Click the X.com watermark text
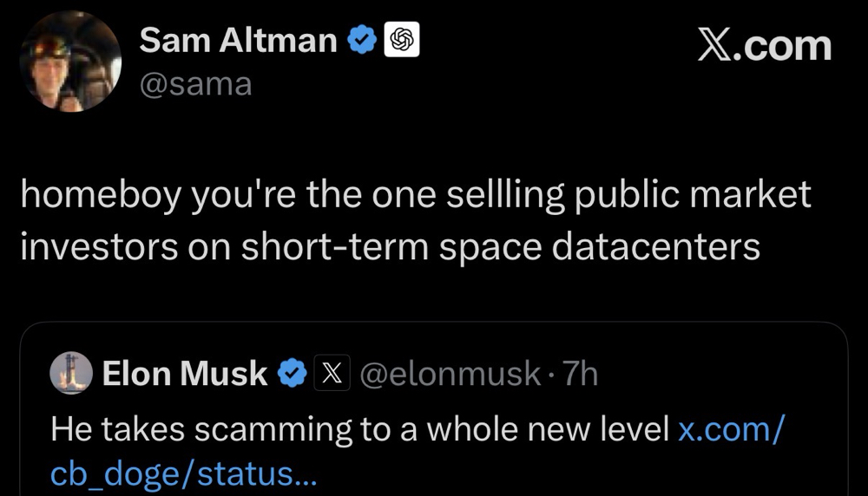 (765, 45)
